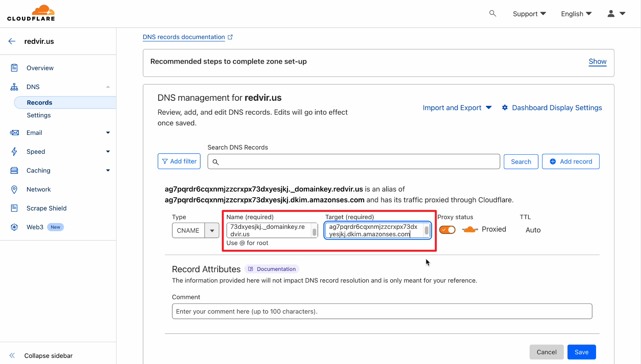
Task: Save the DNS record
Action: [581, 352]
